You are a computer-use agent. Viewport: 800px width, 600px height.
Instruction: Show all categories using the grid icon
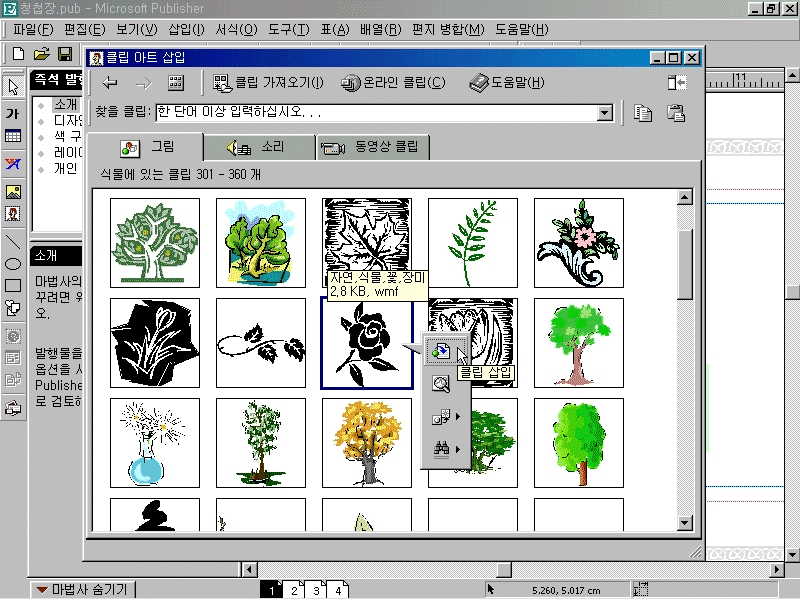[176, 83]
